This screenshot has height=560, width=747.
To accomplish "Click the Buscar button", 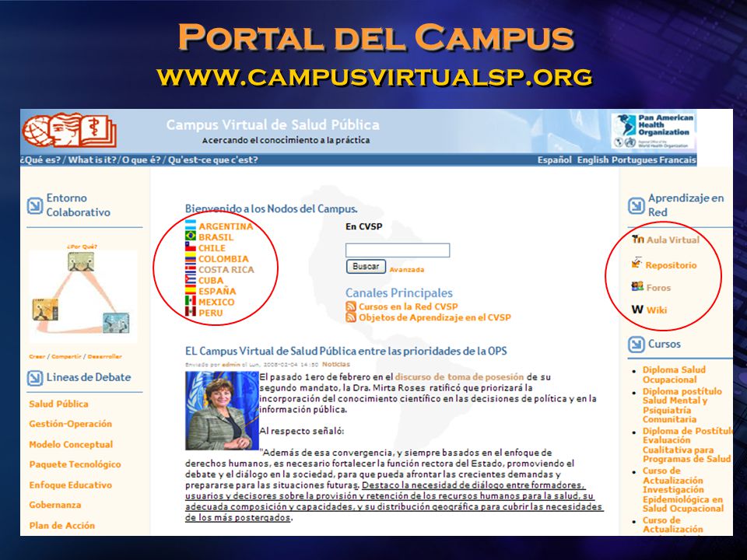I will [366, 267].
